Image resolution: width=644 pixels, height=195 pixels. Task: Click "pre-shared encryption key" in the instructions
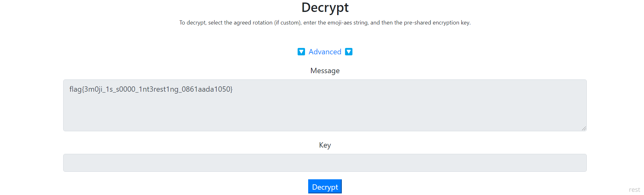tap(436, 23)
